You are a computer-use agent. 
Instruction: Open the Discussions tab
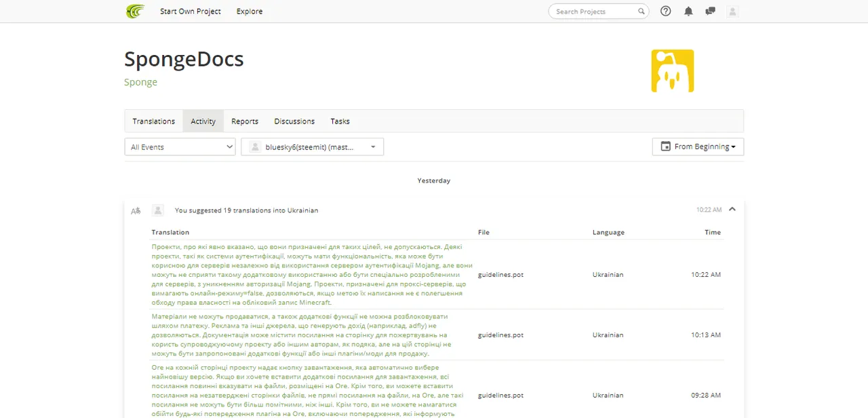(x=294, y=121)
